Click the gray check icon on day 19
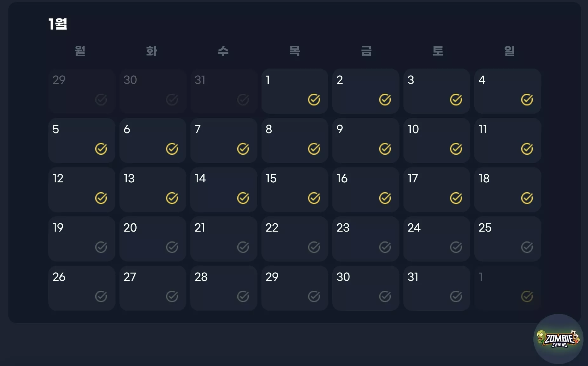The height and width of the screenshot is (366, 588). point(101,247)
